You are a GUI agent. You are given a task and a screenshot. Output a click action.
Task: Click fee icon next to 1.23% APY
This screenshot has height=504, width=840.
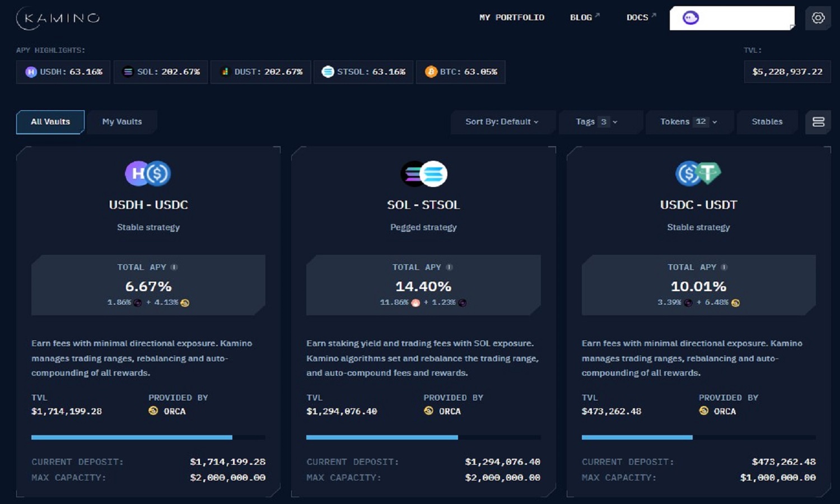pos(463,303)
